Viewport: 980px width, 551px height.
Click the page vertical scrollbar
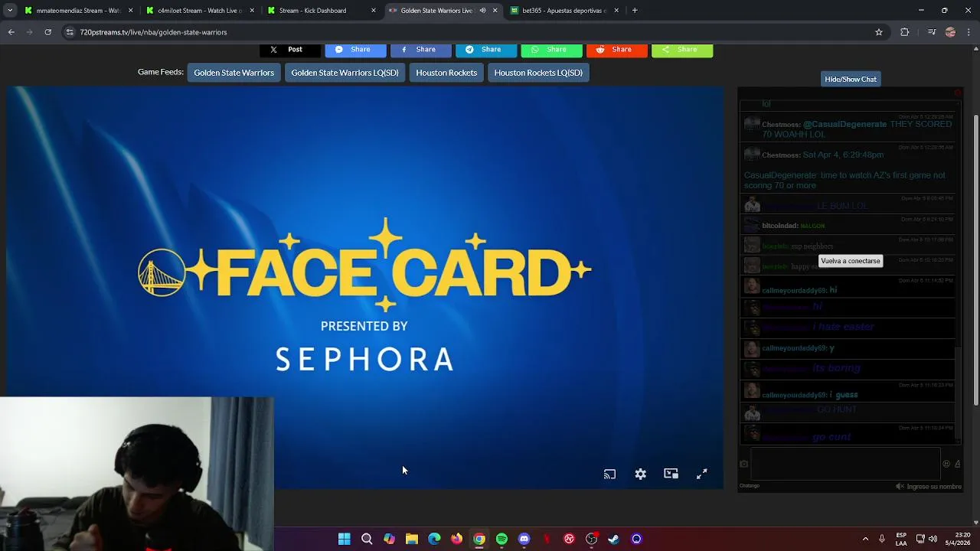pyautogui.click(x=976, y=260)
